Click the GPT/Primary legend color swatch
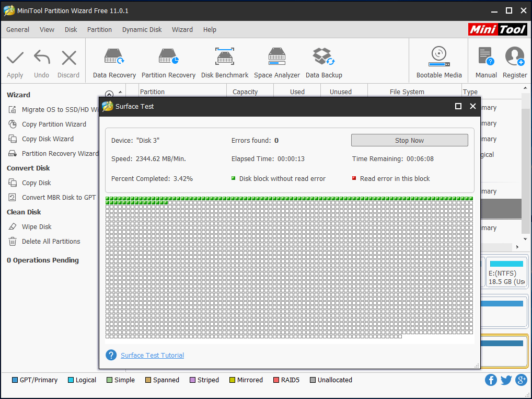The height and width of the screenshot is (399, 532). pos(15,380)
